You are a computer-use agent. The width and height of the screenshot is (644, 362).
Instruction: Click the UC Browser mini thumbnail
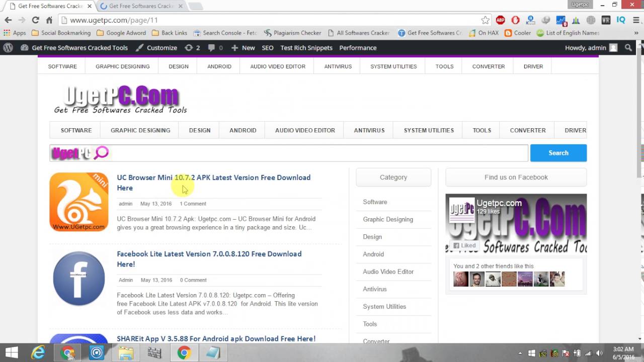tap(79, 202)
